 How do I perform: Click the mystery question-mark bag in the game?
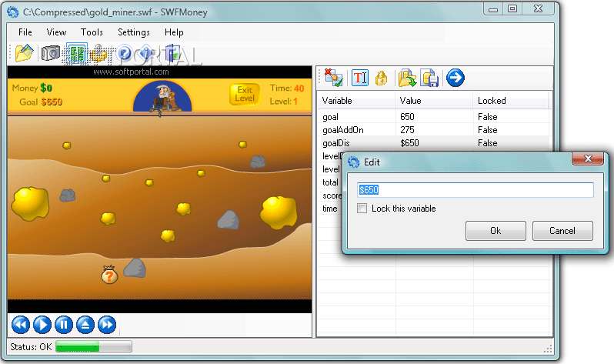coord(109,274)
